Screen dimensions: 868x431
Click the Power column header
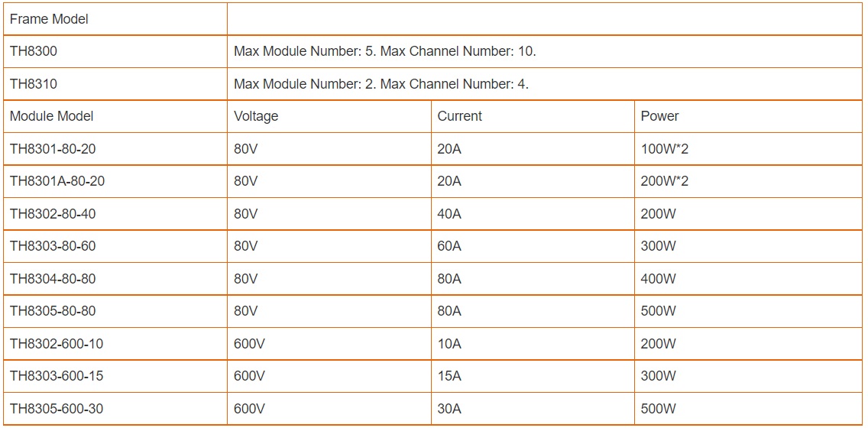click(748, 116)
